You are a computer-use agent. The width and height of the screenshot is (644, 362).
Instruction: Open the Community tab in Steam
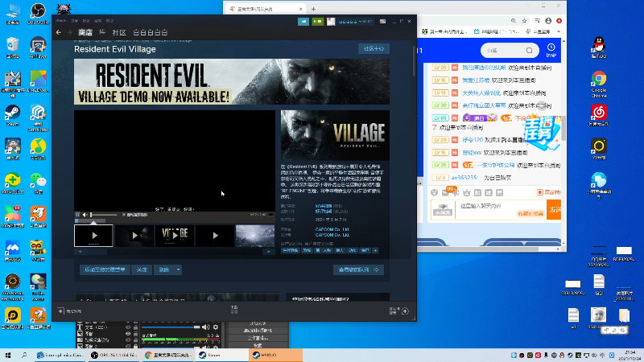pos(119,32)
